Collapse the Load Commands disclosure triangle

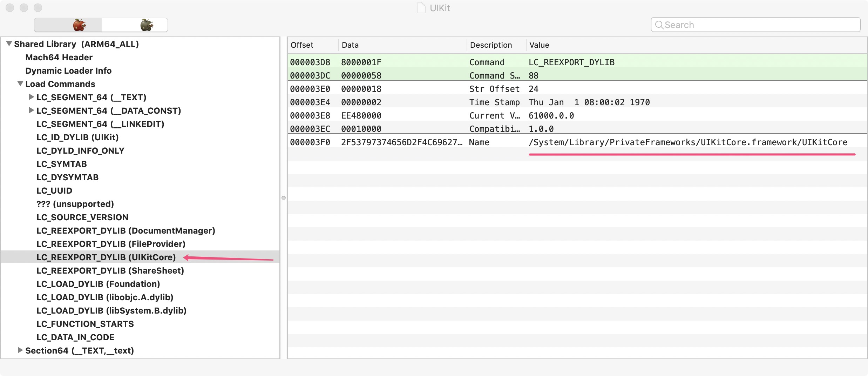[x=20, y=84]
